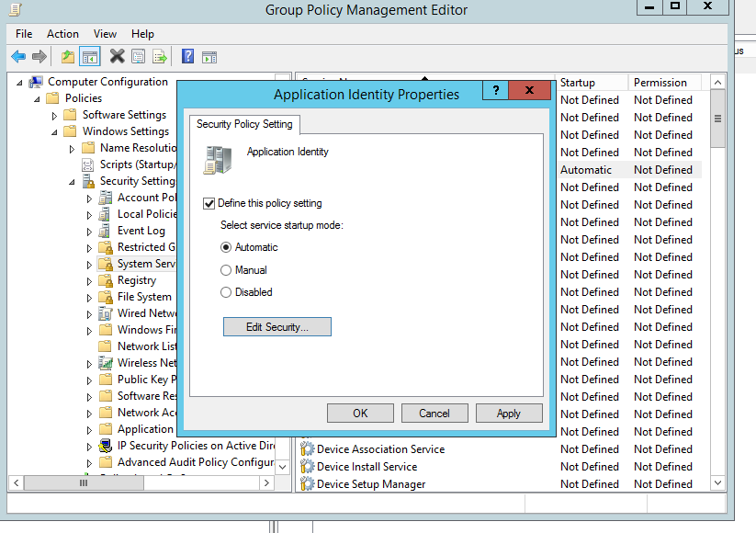Expand the Software Settings node
The image size is (756, 533).
coord(54,116)
